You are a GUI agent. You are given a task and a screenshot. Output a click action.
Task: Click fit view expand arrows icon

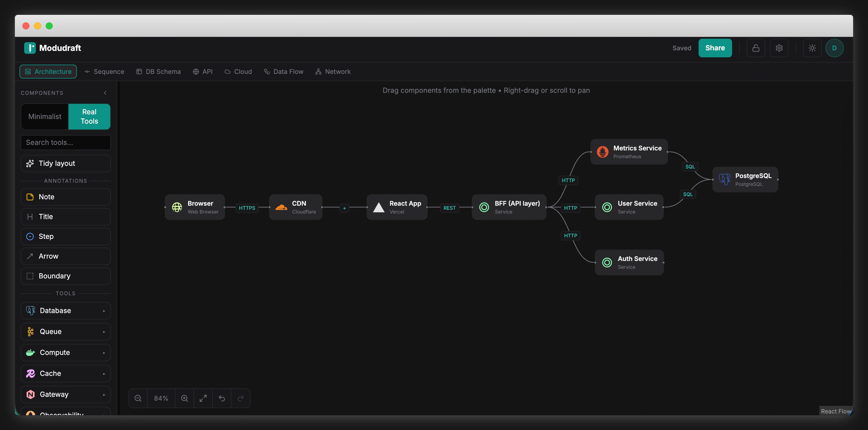click(203, 398)
